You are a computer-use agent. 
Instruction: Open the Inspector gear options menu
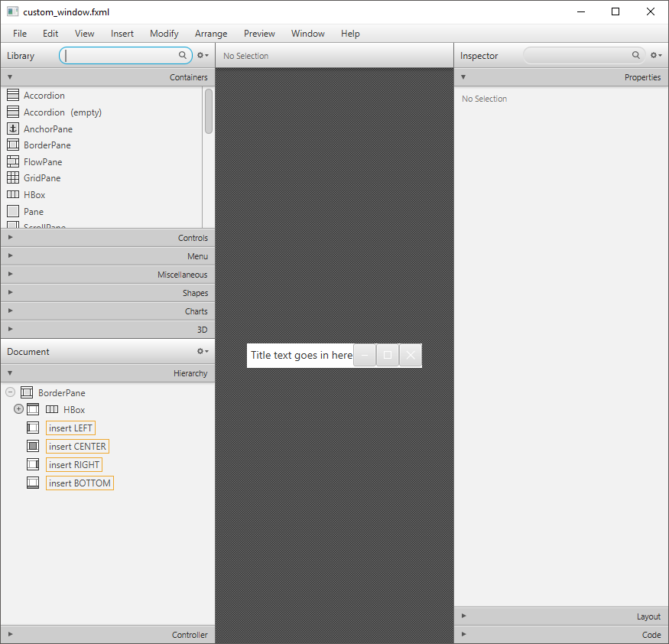656,55
